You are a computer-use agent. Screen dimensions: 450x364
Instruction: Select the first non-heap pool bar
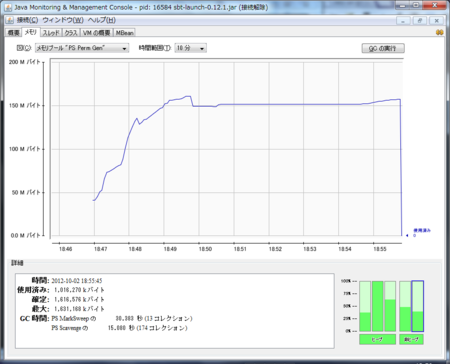click(x=405, y=306)
